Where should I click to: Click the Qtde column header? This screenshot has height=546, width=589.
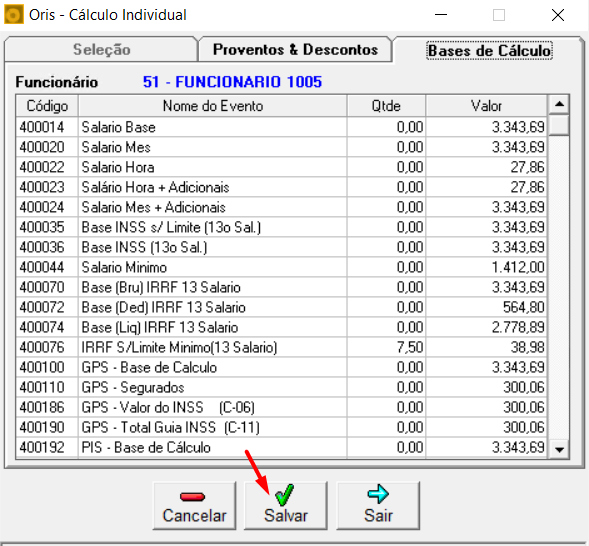pyautogui.click(x=386, y=106)
